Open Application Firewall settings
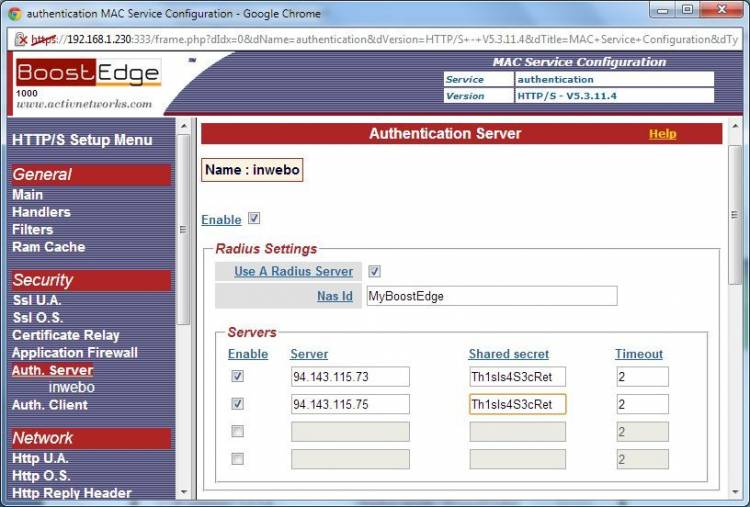Screen dimensions: 750x507 [x=75, y=353]
